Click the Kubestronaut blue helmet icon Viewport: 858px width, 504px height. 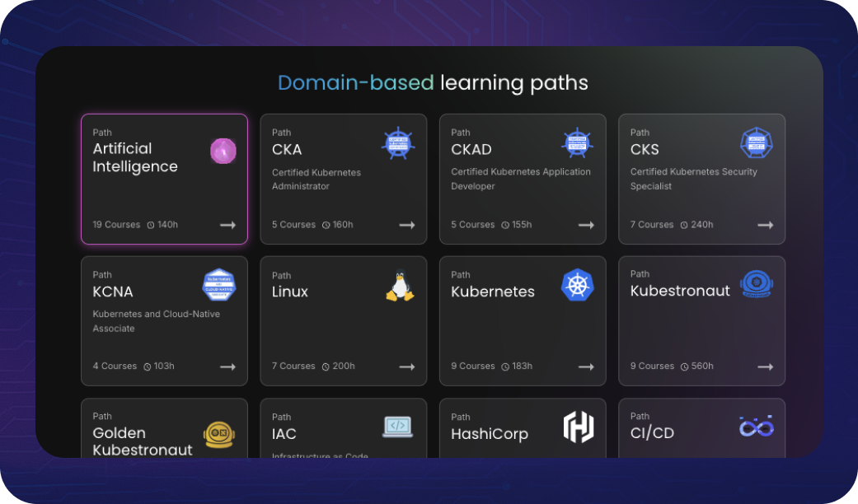pyautogui.click(x=757, y=283)
